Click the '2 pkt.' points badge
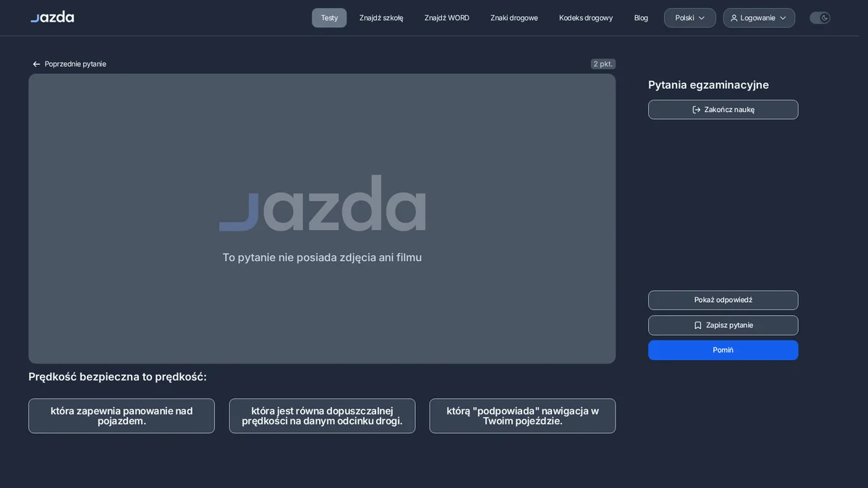The height and width of the screenshot is (488, 868). tap(603, 64)
